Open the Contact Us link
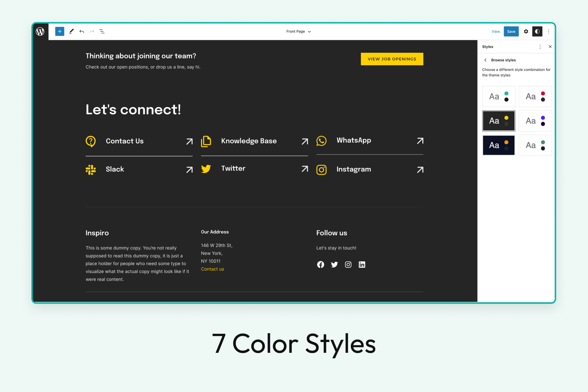The width and height of the screenshot is (588, 392). click(x=125, y=141)
